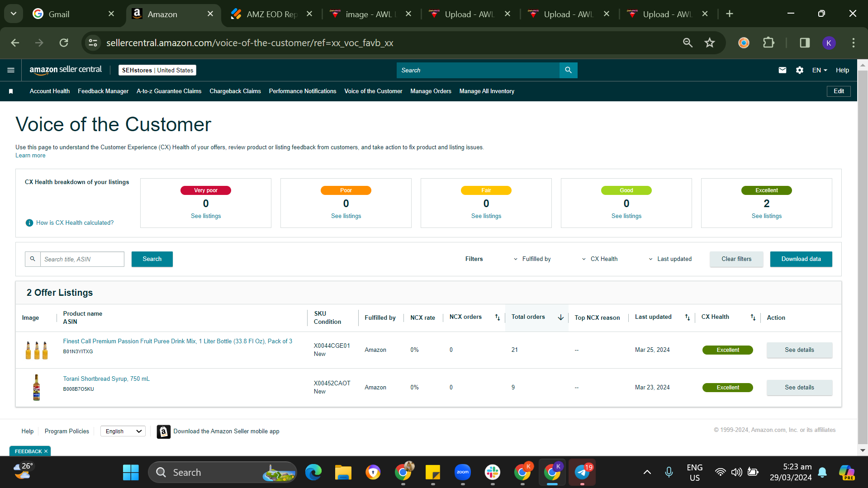This screenshot has width=868, height=488.
Task: Open the Torani Shortbread Syrup product link
Action: click(106, 379)
